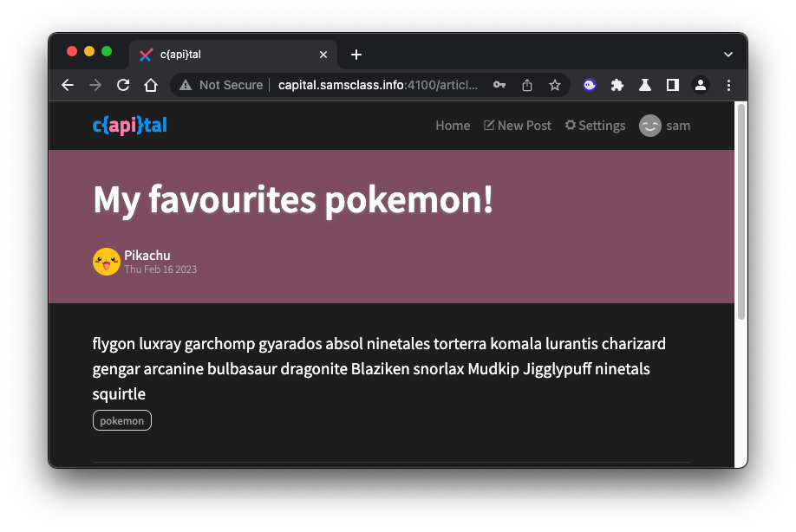Expand the tab search chevron
This screenshot has width=796, height=532.
(728, 55)
